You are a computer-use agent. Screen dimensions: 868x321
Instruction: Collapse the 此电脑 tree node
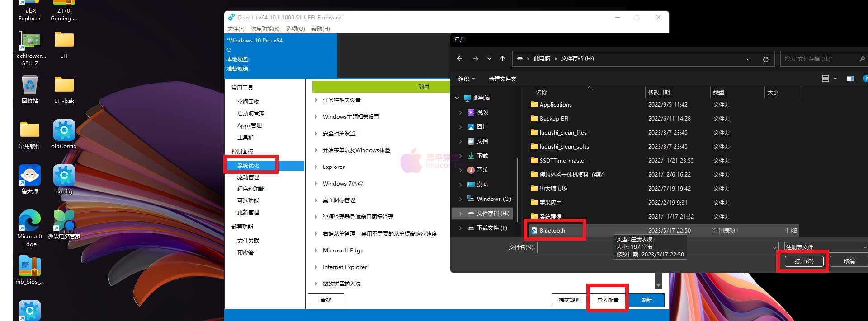457,98
